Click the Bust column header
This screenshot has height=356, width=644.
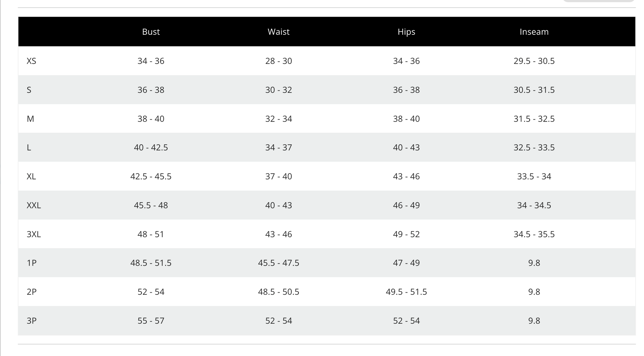click(151, 32)
